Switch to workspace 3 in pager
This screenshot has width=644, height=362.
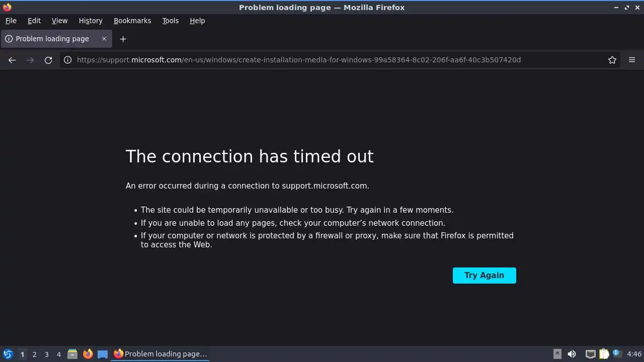pos(46,354)
